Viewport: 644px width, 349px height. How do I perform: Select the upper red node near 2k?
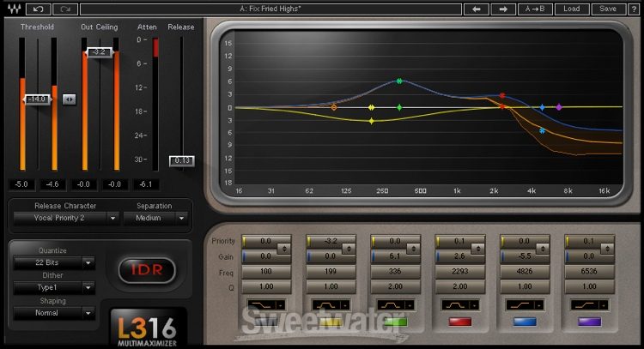[x=502, y=95]
